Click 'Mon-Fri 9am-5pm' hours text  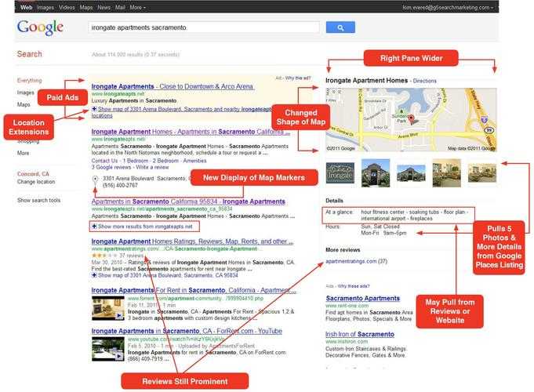(383, 234)
